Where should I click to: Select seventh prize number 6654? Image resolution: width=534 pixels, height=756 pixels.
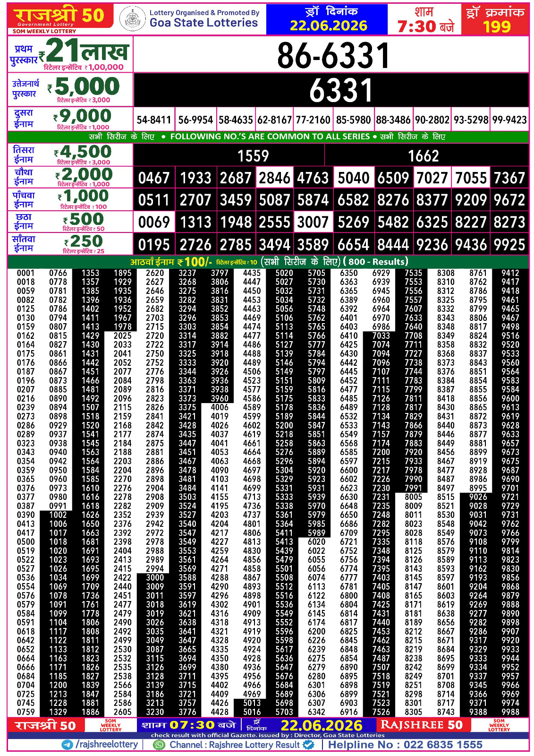(x=353, y=245)
